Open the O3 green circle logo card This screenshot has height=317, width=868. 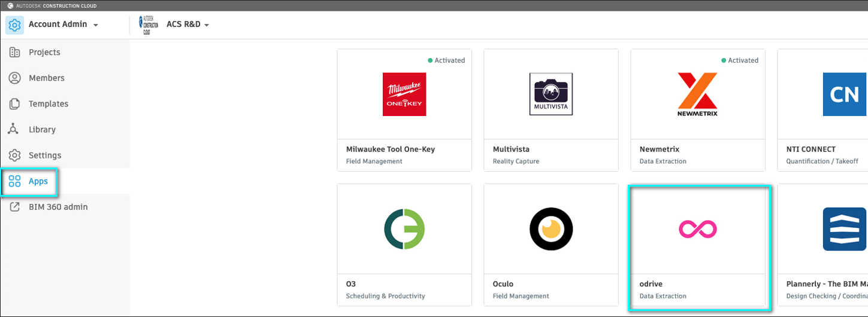(404, 229)
